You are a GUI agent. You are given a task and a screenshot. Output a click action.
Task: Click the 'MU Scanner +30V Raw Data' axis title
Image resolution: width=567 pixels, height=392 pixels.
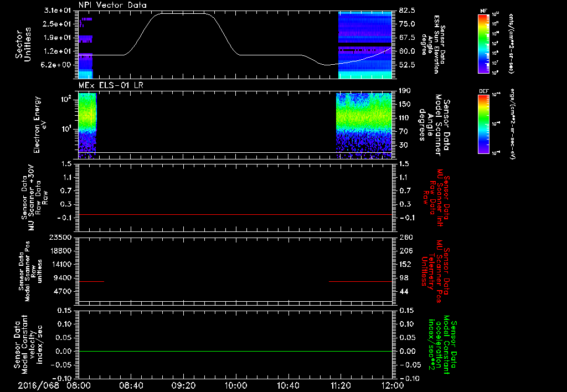[34, 198]
